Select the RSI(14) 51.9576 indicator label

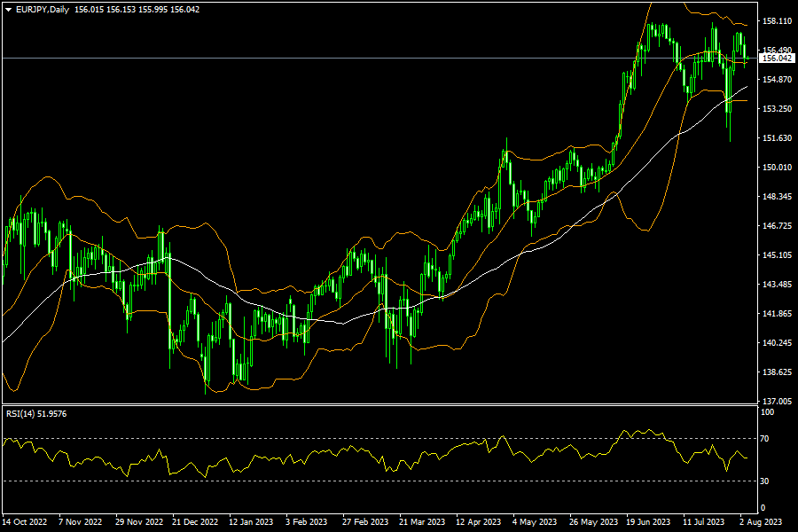(x=36, y=414)
